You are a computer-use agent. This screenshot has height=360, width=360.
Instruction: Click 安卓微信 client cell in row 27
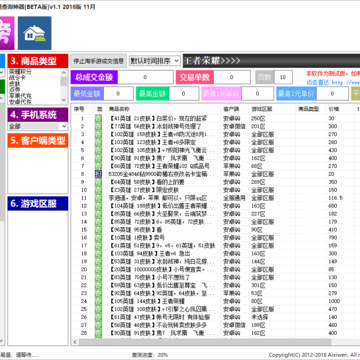pos(234,325)
